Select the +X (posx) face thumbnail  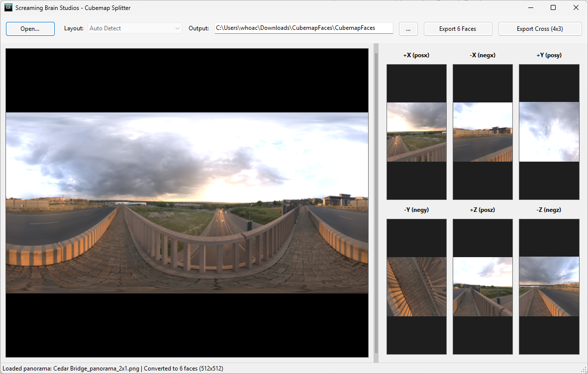(x=417, y=132)
